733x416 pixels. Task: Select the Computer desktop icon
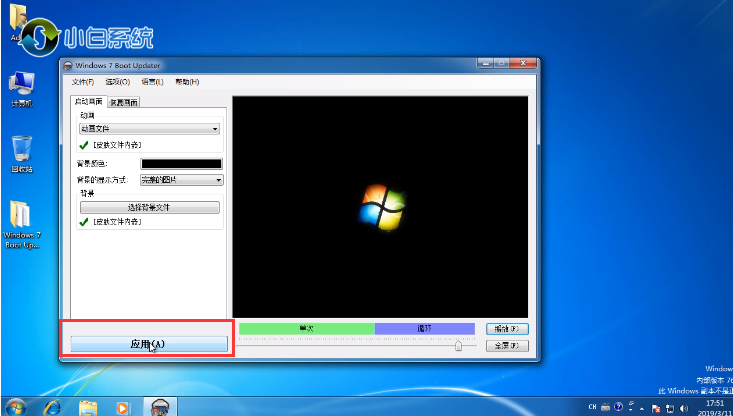tap(21, 88)
